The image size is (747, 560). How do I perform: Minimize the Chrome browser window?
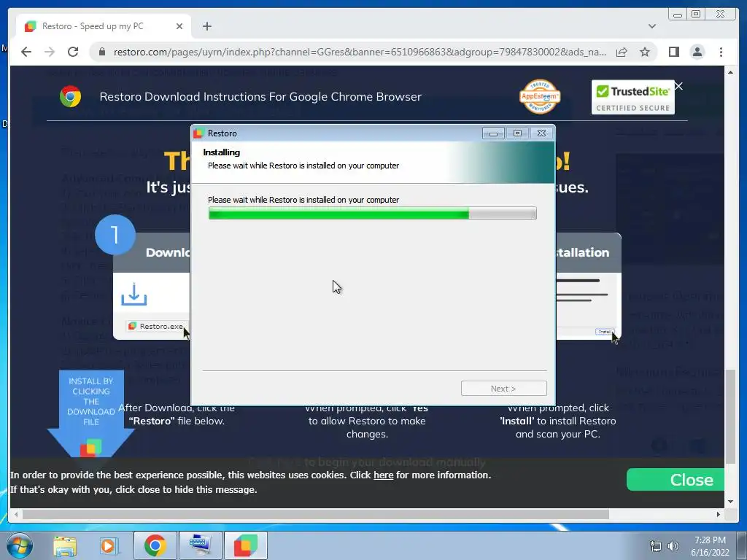(678, 15)
